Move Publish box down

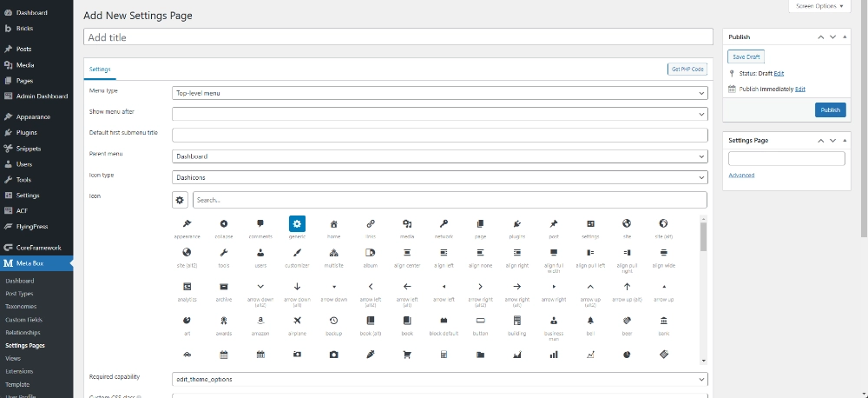tap(832, 37)
